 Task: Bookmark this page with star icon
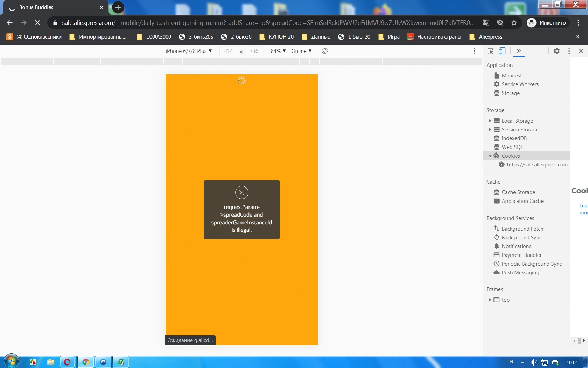click(514, 23)
